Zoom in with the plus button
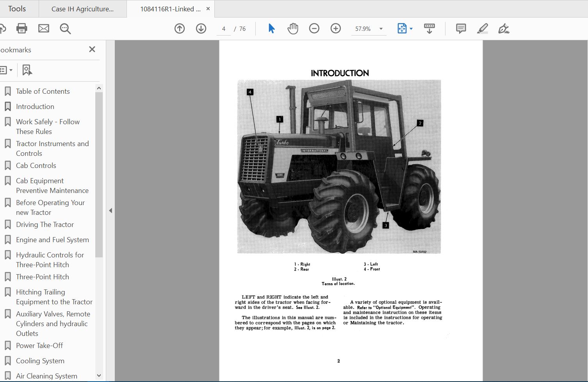Viewport: 588px width, 382px height. [x=336, y=29]
